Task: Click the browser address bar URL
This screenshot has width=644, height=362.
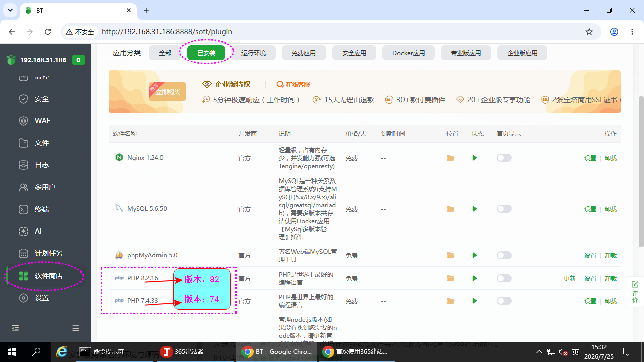Action: coord(167,31)
